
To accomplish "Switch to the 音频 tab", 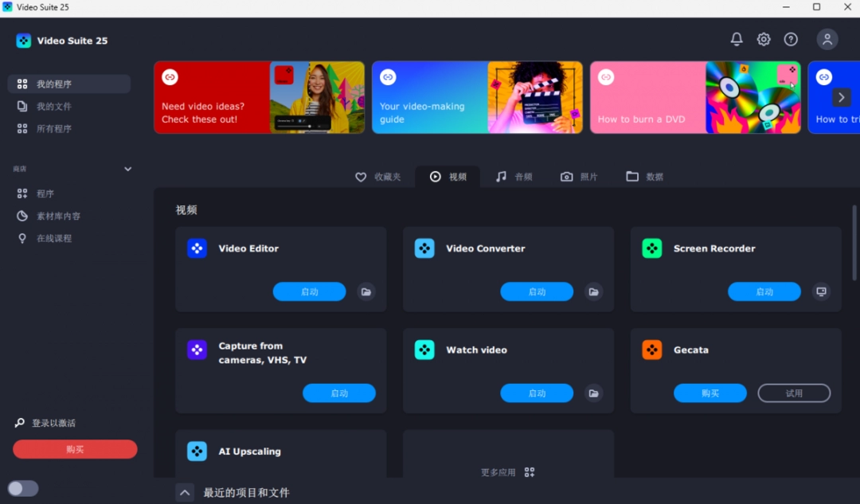I will tap(514, 177).
